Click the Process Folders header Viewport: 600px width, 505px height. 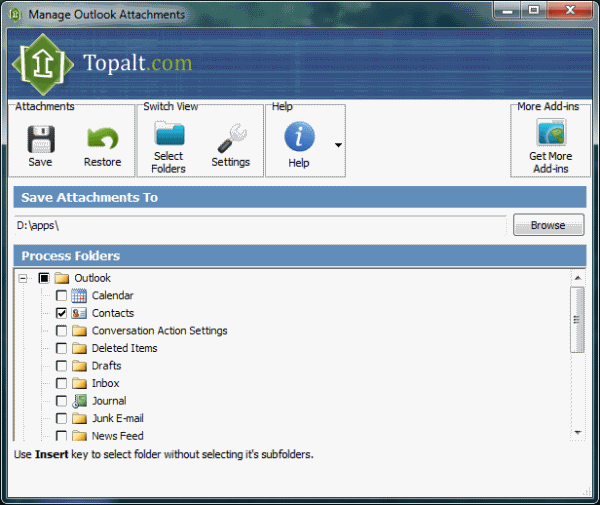pos(300,256)
